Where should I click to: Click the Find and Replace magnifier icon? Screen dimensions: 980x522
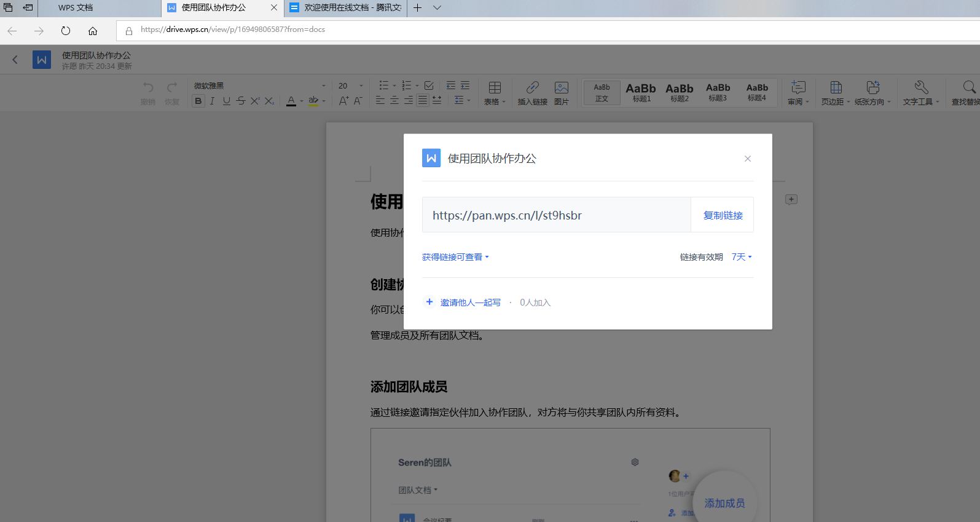click(x=968, y=87)
